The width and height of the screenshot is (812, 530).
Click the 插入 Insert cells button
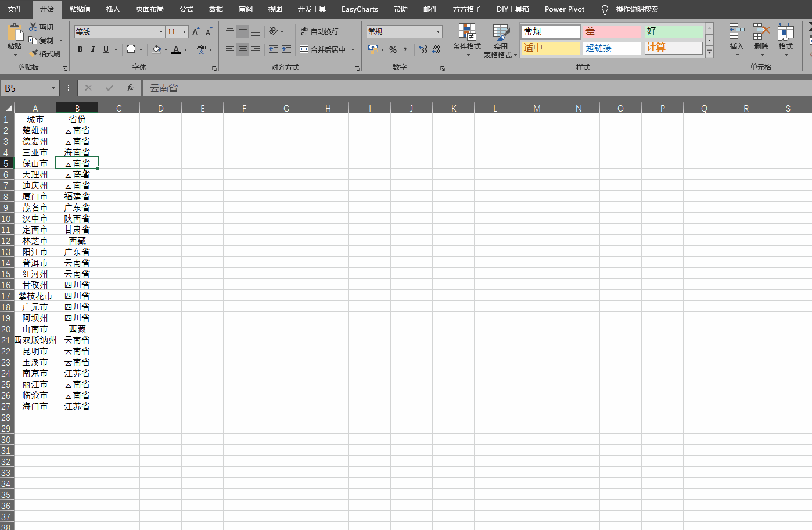(x=736, y=40)
